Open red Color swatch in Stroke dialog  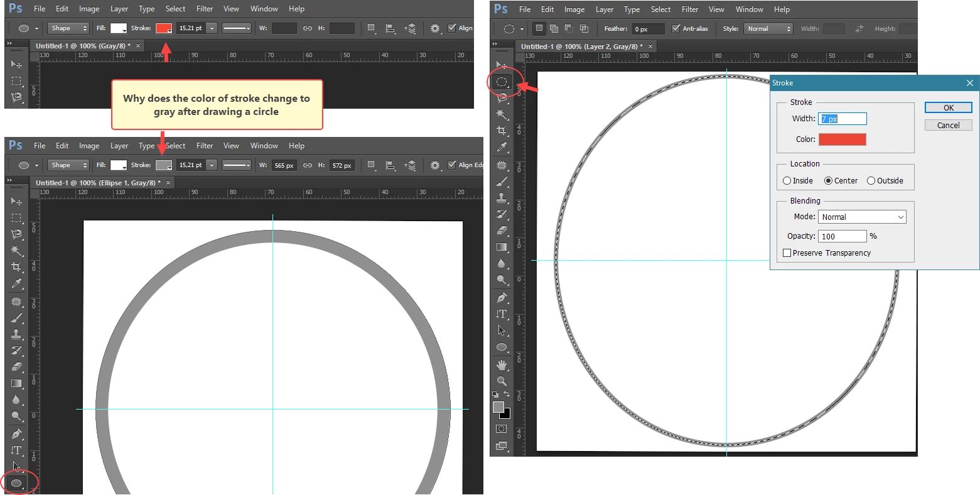pyautogui.click(x=842, y=139)
